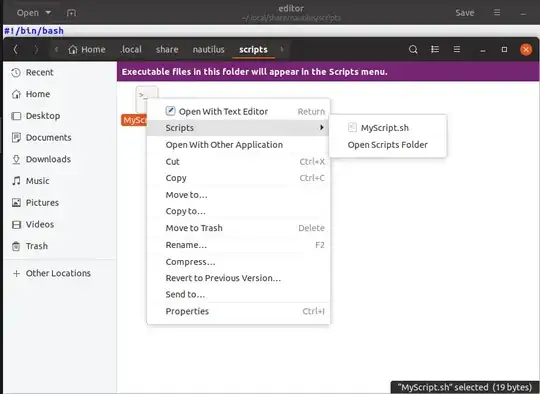The width and height of the screenshot is (540, 394).
Task: Choose Rename… in context menu
Action: coord(238,245)
